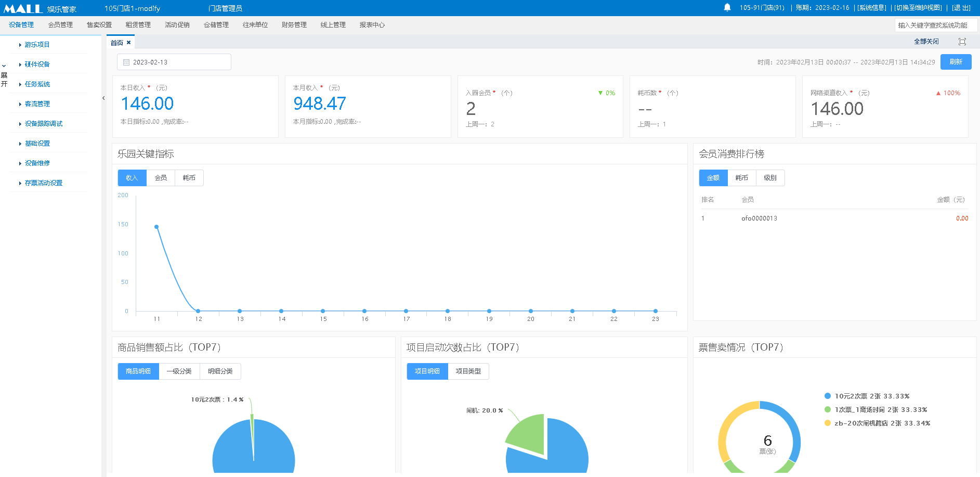980x477 pixels.
Task: Open the 财务管理 menu
Action: (x=294, y=25)
